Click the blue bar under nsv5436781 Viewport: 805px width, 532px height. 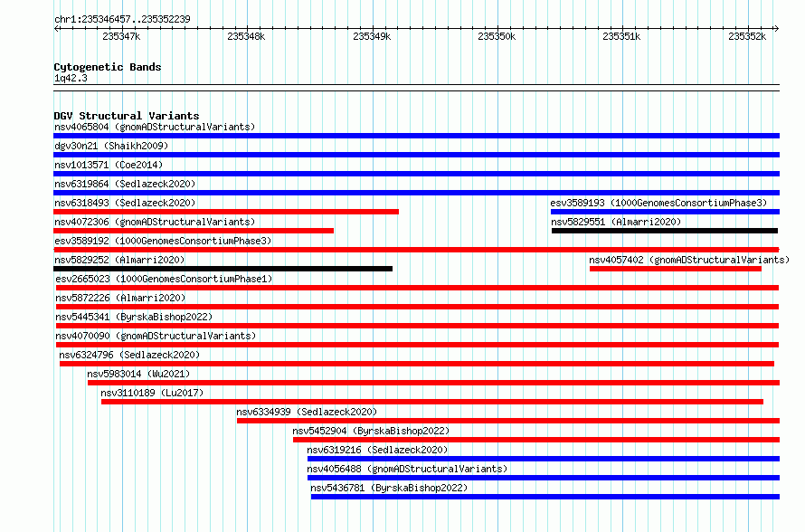point(545,497)
